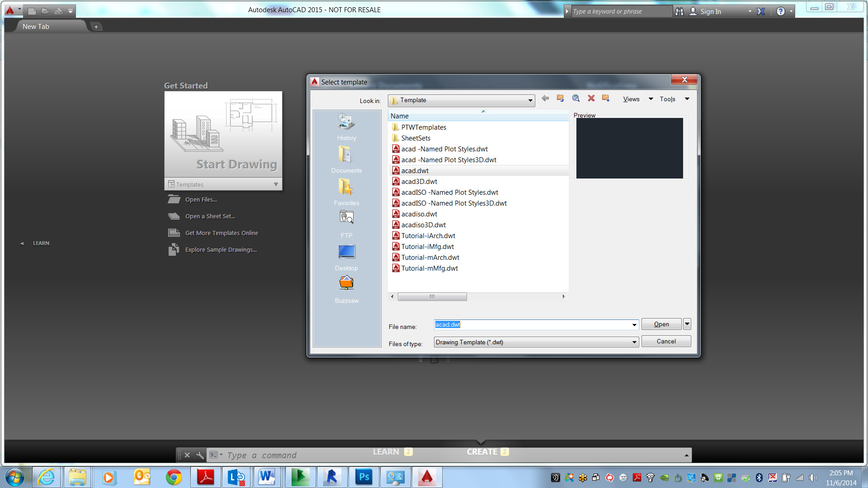Viewport: 868px width, 488px height.
Task: Select the acadiso.dwt template file
Action: coord(419,214)
